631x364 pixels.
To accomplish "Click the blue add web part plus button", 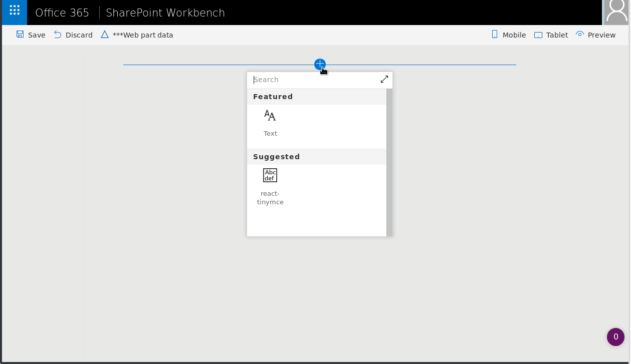I will click(320, 64).
